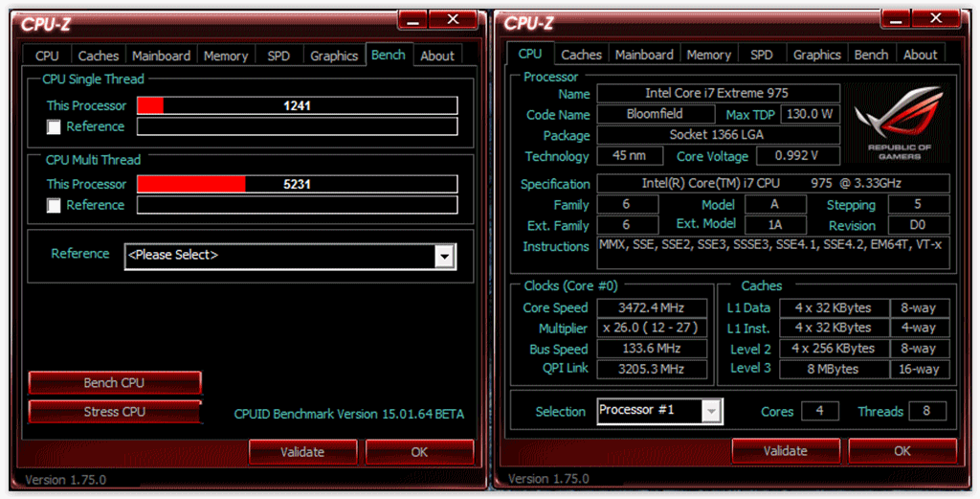Enable the Multi Thread Reference checkbox
The height and width of the screenshot is (499, 980).
tap(54, 205)
